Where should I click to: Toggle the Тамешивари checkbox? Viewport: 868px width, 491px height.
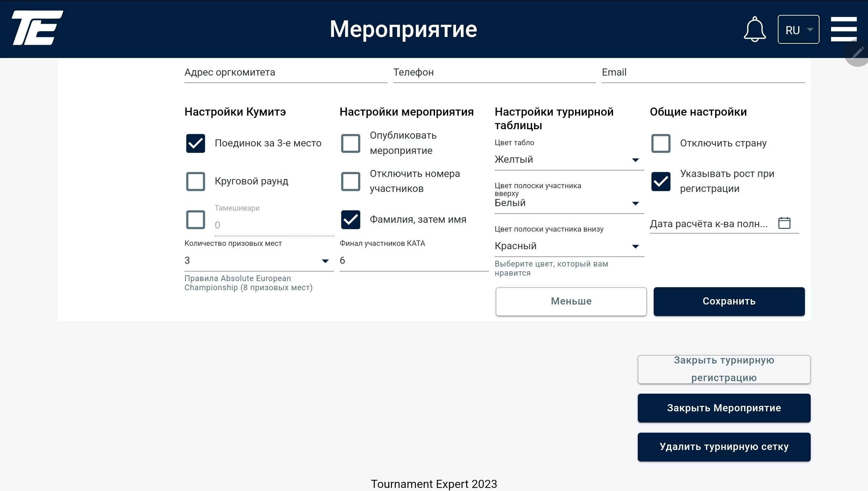[196, 220]
